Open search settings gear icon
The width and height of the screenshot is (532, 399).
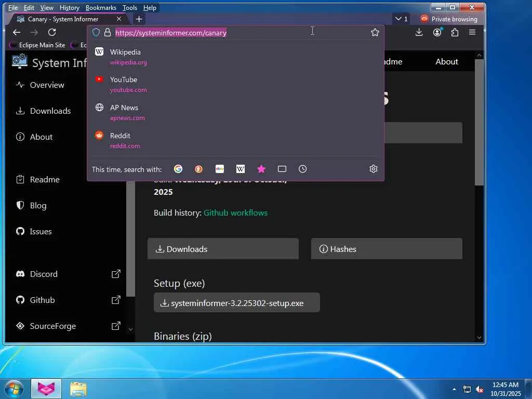[x=373, y=169]
